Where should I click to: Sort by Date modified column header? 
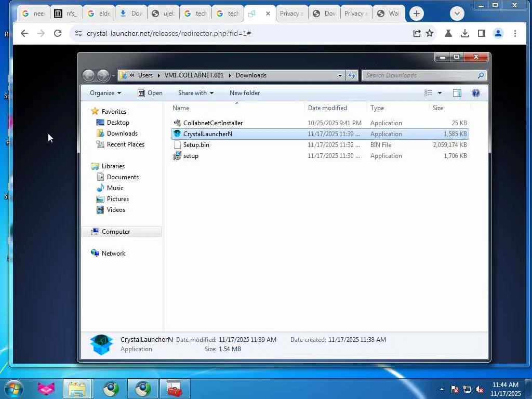point(336,108)
